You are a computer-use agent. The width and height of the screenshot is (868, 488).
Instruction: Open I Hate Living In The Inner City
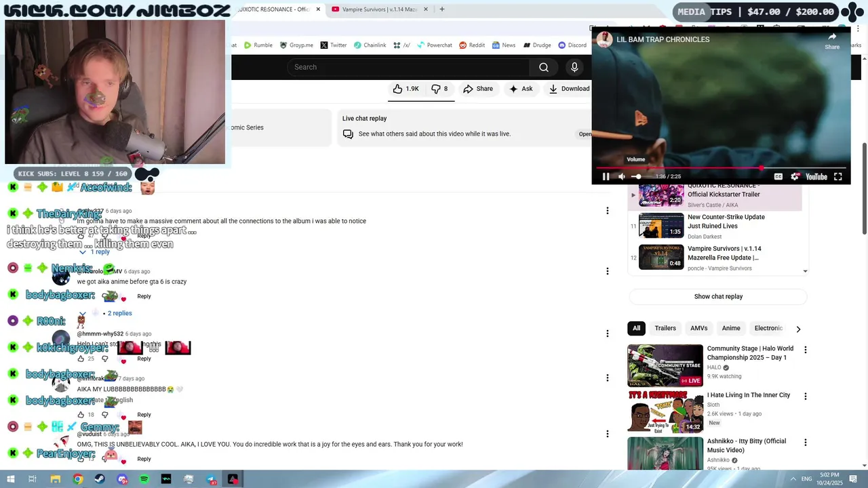click(x=749, y=395)
